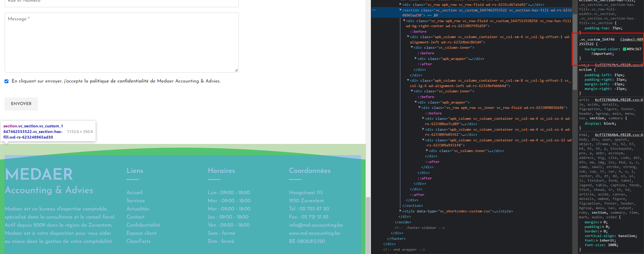
Task: Click the www.md-accounting.be website link
Action: click(315, 233)
